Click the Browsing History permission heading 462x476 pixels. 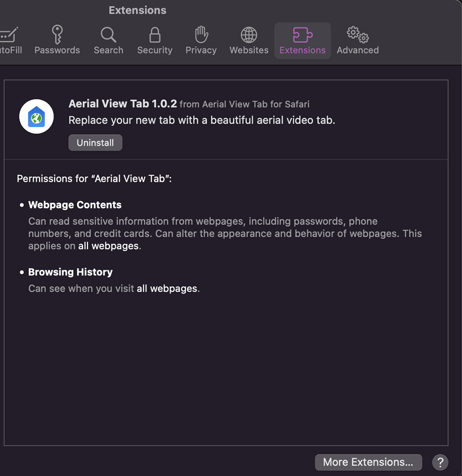coord(70,272)
